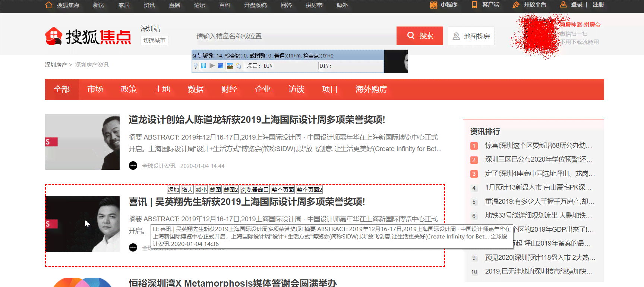
Task: Switch to the 项目 tab
Action: click(x=330, y=89)
